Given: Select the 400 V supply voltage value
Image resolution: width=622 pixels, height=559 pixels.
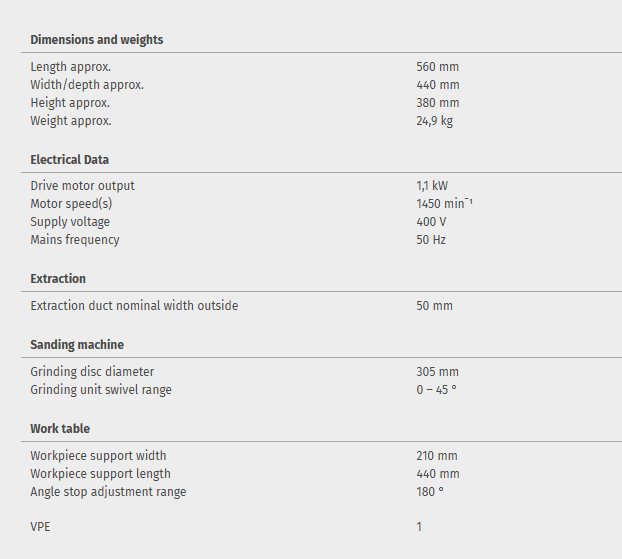Looking at the screenshot, I should tap(431, 222).
